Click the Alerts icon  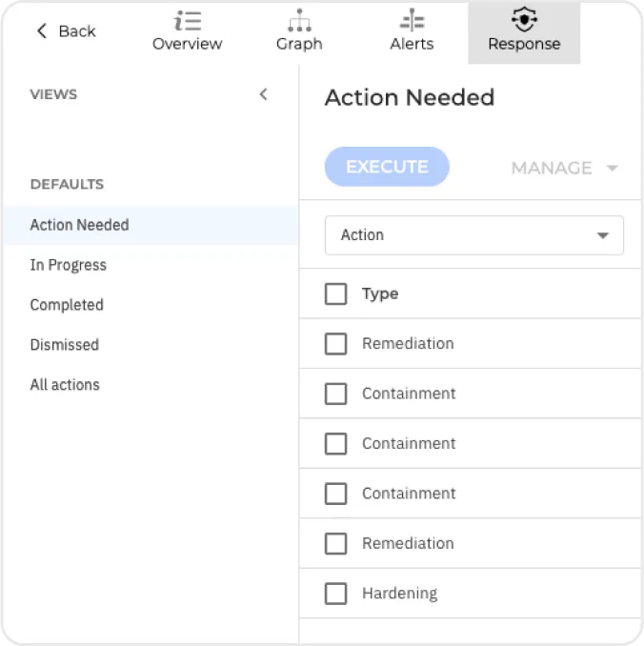pos(412,21)
